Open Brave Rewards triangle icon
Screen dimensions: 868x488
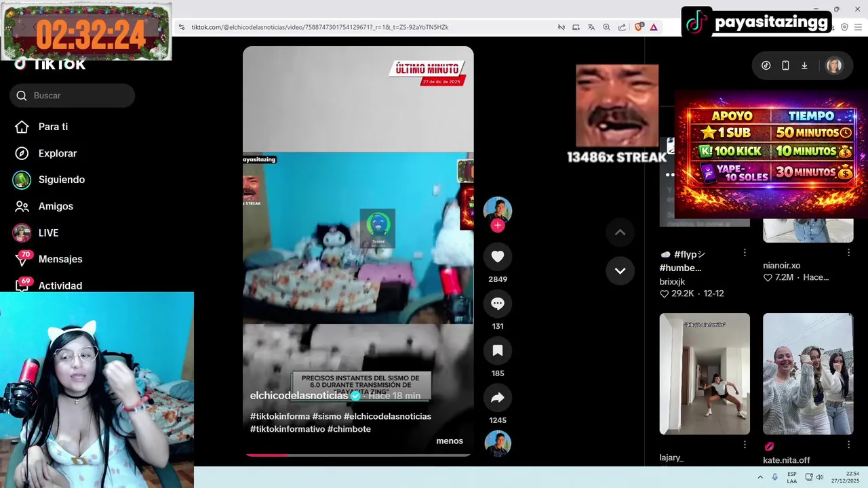(x=654, y=27)
